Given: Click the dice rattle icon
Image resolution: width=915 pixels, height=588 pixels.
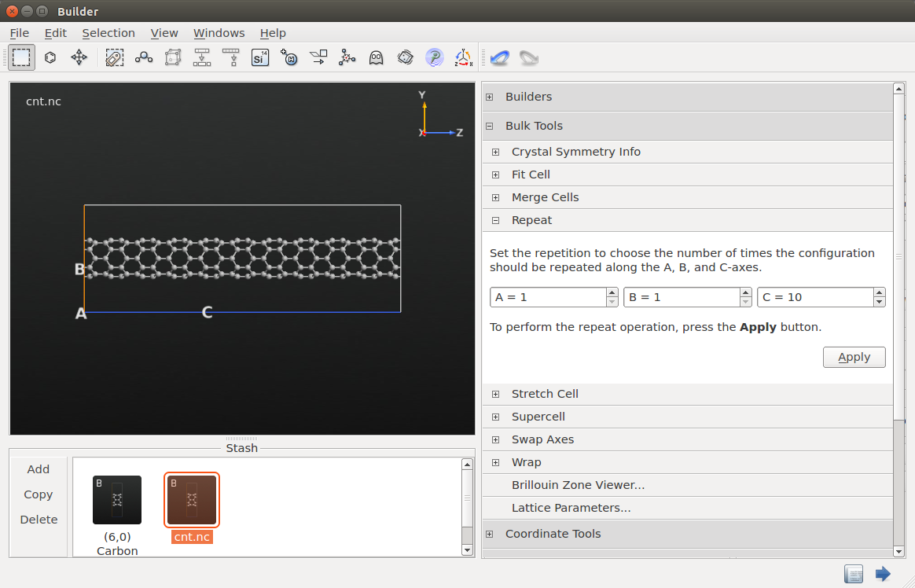Looking at the screenshot, I should (x=405, y=57).
